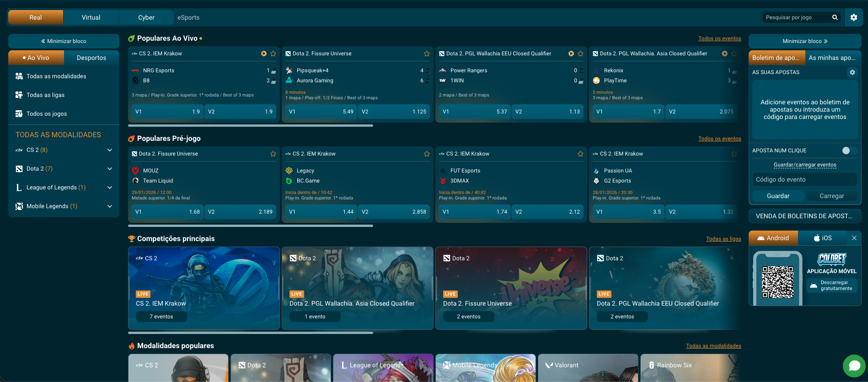Click the QR code for mobile app
Image resolution: width=868 pixels, height=382 pixels.
[777, 282]
